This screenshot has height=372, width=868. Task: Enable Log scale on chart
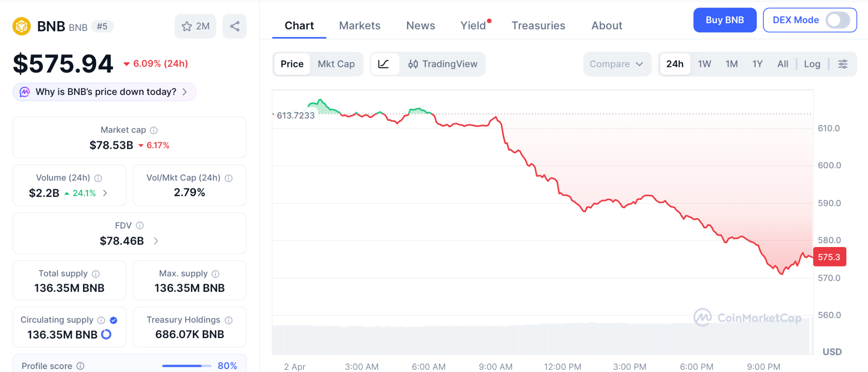(x=812, y=64)
